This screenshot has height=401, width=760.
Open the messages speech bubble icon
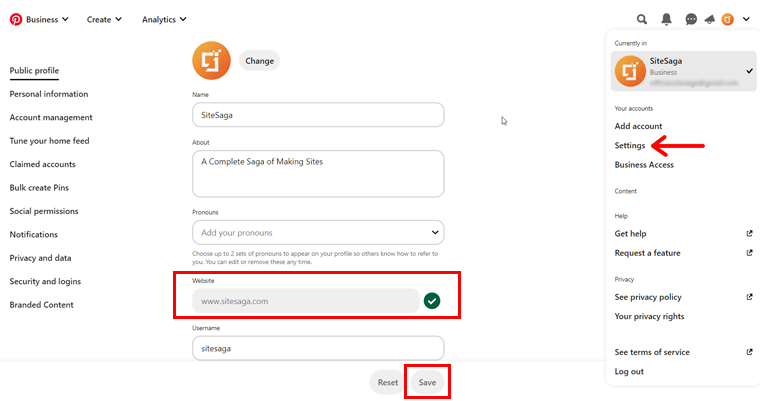pos(691,19)
